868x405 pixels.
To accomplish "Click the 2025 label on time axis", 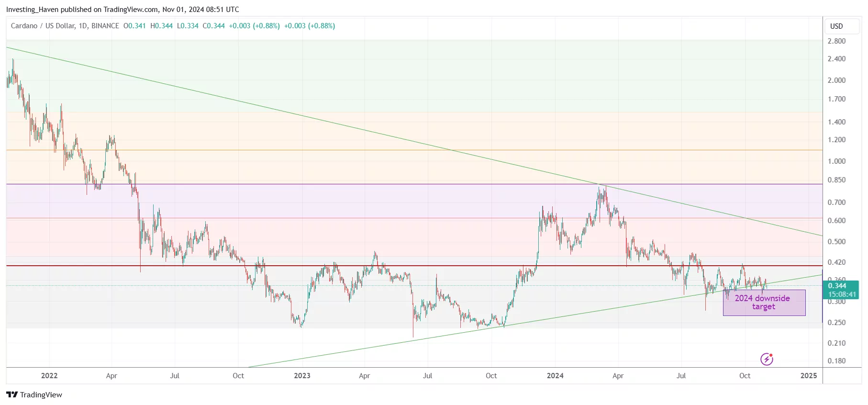I will (809, 376).
